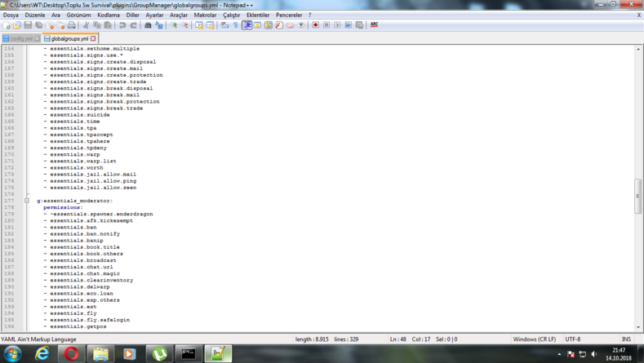The height and width of the screenshot is (363, 644).
Task: Save the current recorded macro icon
Action: (x=359, y=25)
